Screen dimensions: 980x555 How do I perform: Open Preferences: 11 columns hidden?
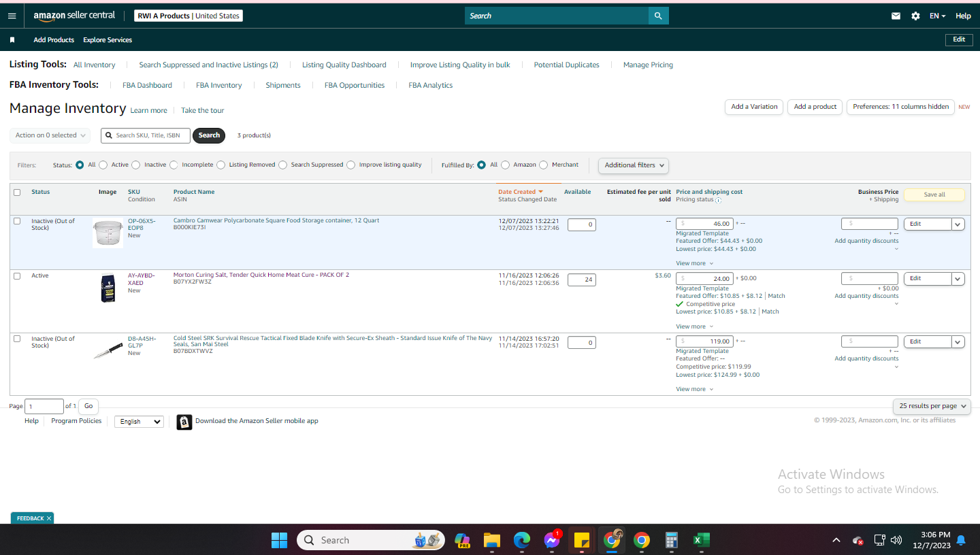[x=900, y=107]
